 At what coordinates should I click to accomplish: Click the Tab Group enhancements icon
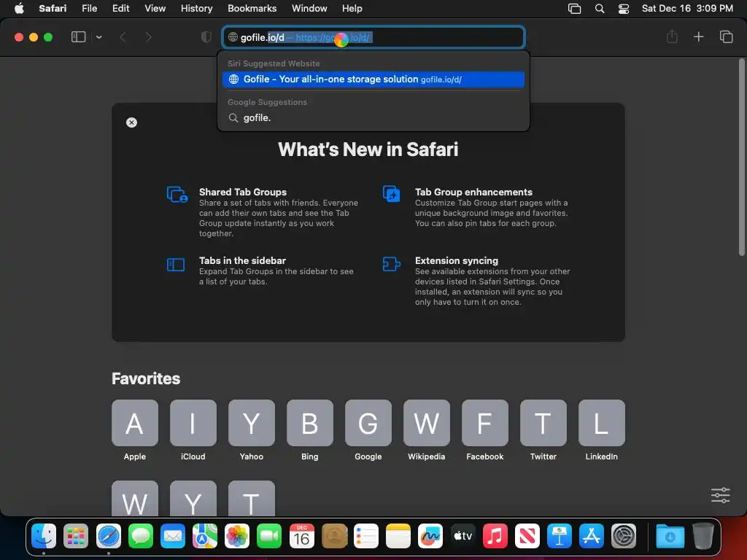tap(392, 194)
